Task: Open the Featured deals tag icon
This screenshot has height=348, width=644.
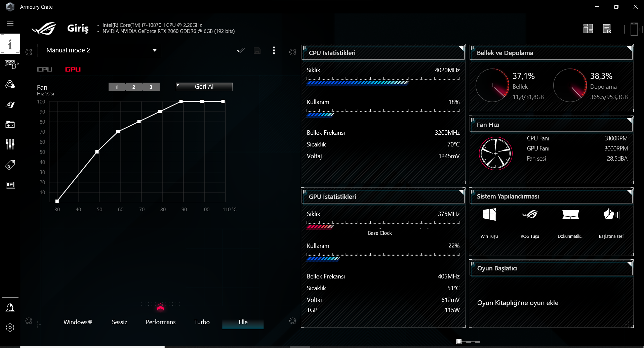Action: pyautogui.click(x=10, y=165)
